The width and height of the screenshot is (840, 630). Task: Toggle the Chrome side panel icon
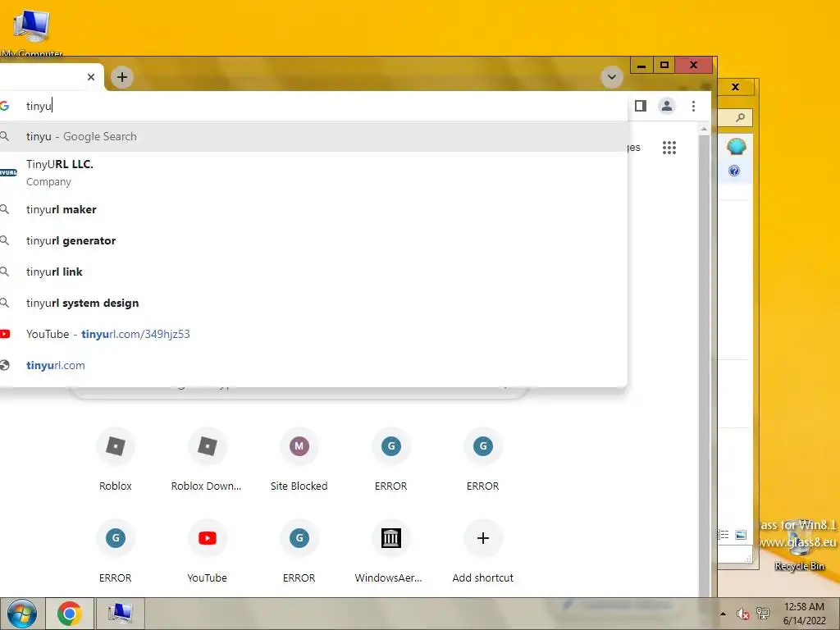[x=640, y=106]
